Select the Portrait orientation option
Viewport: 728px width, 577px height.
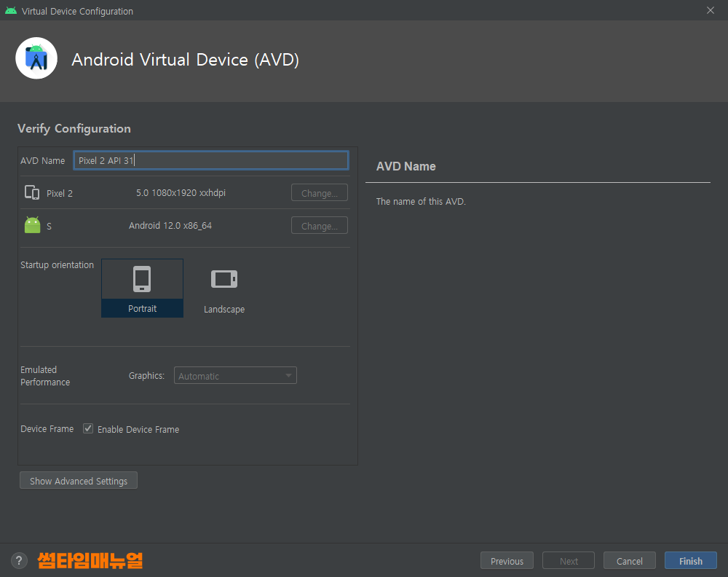142,288
